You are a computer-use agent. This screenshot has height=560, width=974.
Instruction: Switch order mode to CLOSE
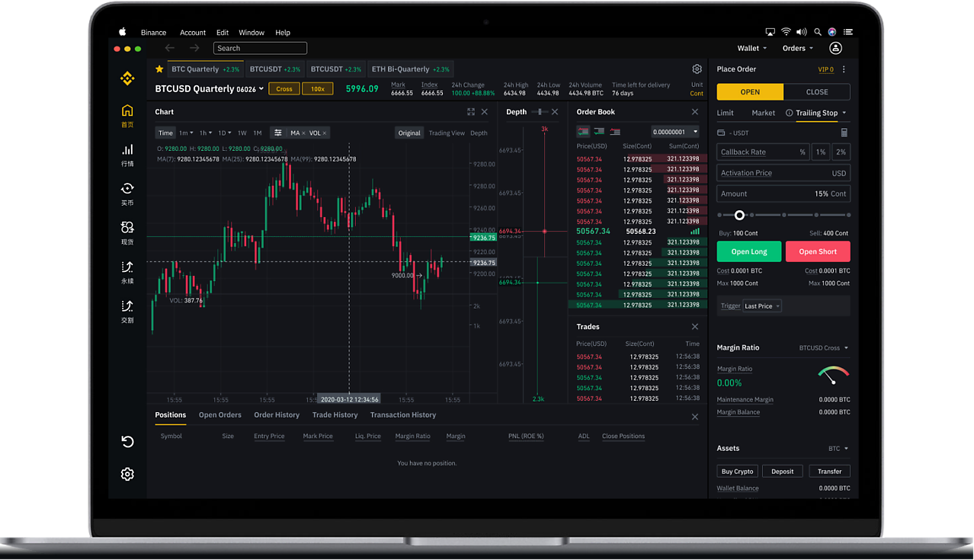[x=816, y=91]
